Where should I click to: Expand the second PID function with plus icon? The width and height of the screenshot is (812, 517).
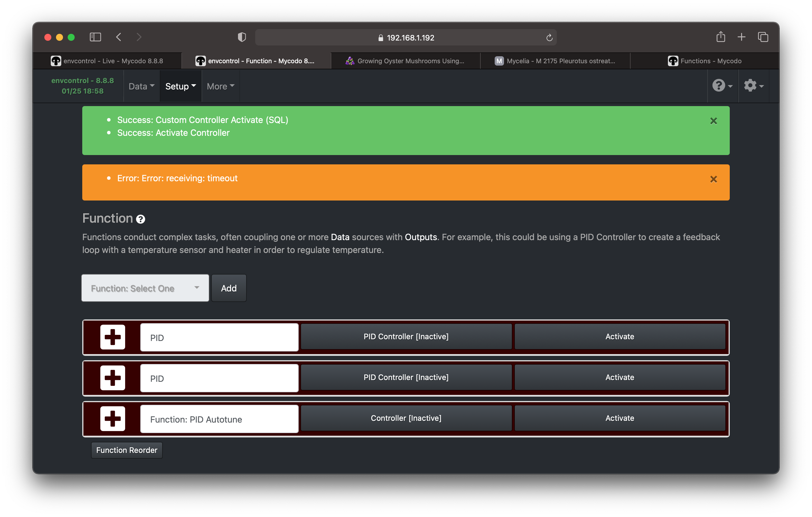(113, 378)
